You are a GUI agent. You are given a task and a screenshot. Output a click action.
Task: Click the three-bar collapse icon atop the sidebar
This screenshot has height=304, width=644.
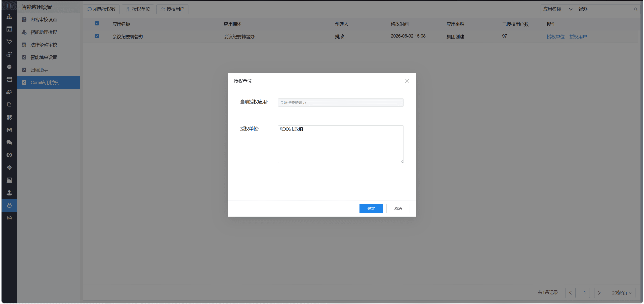[x=9, y=6]
